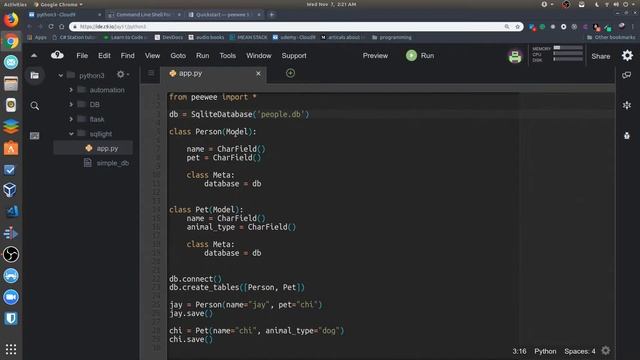
Task: Open the Collaborate panel icon
Action: [627, 76]
